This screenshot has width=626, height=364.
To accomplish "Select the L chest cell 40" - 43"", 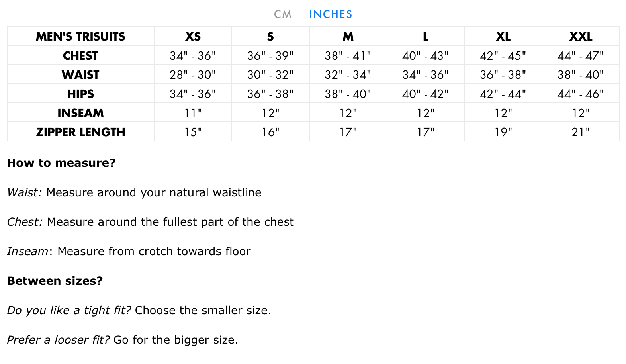I will [426, 55].
